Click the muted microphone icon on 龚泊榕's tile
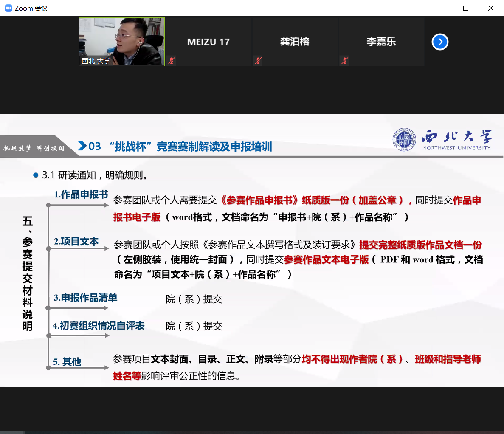 click(258, 61)
